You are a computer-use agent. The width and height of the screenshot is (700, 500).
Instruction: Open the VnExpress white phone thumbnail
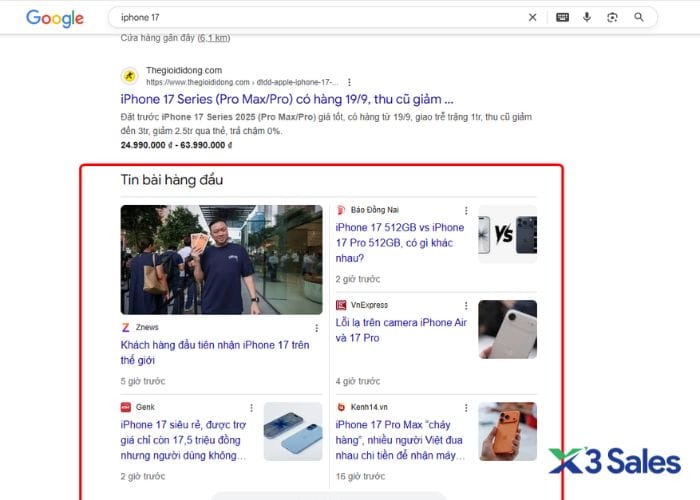[508, 329]
